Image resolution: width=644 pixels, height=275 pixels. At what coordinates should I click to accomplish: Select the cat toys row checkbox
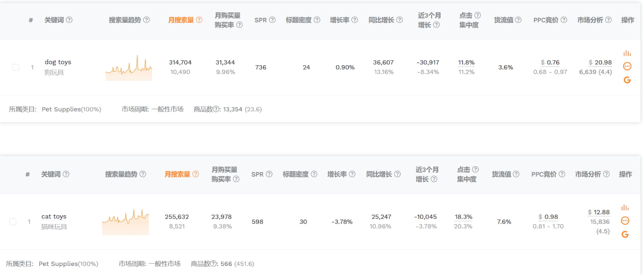13,222
